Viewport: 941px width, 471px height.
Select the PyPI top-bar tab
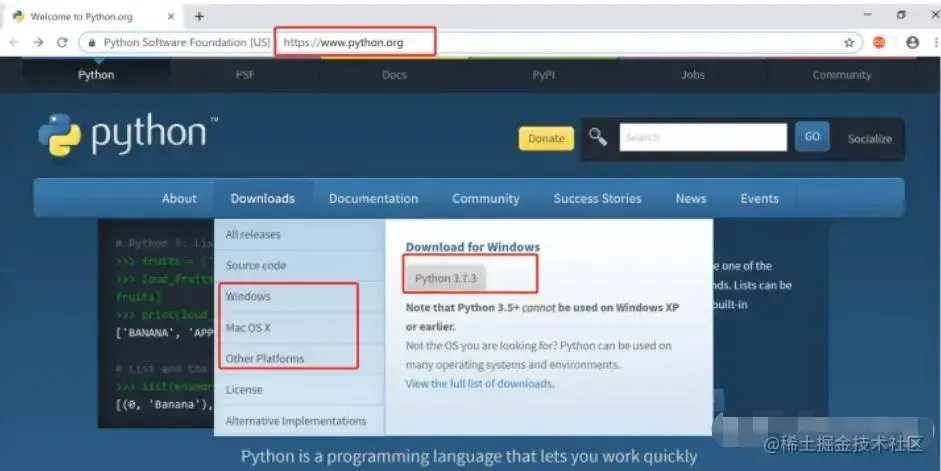tap(544, 75)
